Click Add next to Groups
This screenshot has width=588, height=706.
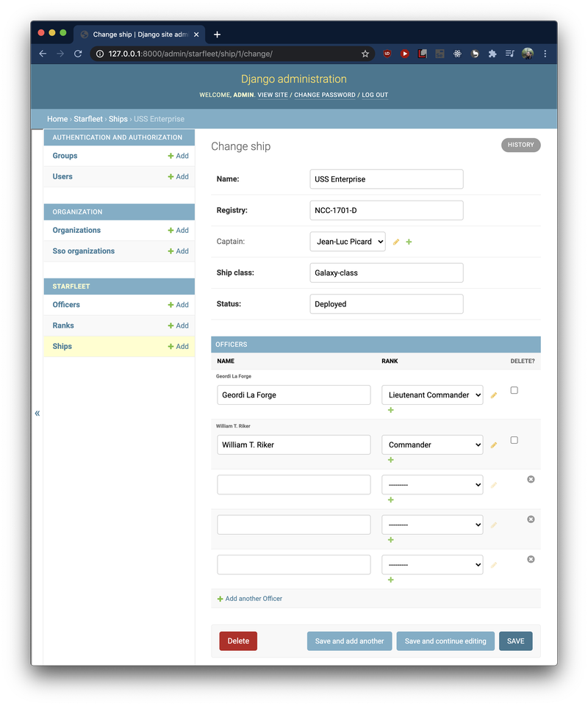pos(179,156)
